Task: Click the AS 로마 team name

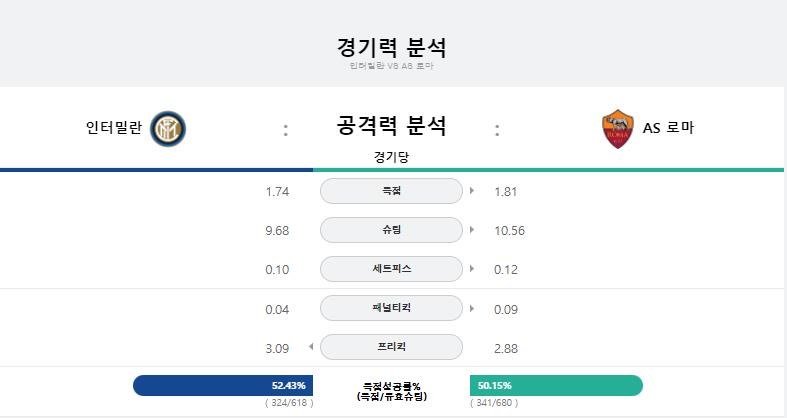Action: pyautogui.click(x=668, y=128)
